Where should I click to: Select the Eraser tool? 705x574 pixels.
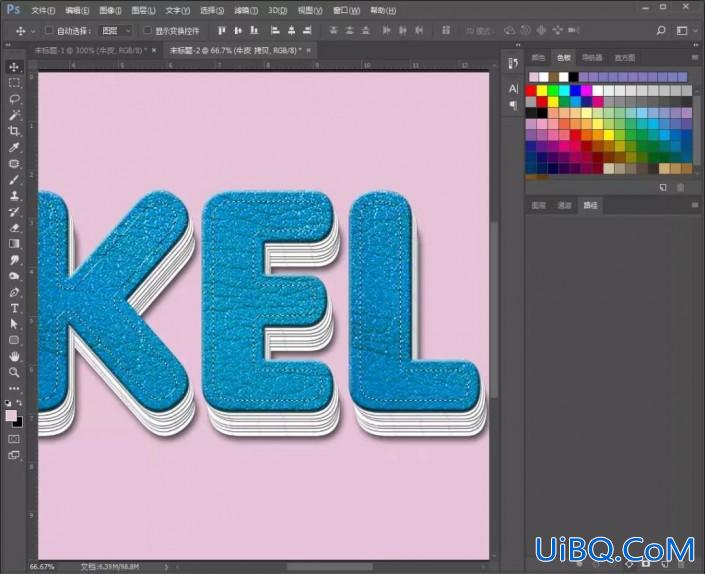coord(14,228)
